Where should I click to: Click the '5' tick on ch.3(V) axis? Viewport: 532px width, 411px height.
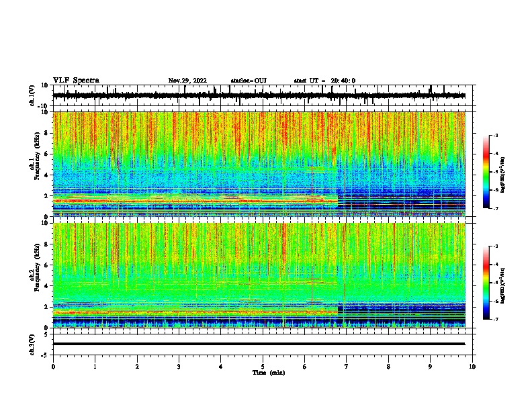point(46,334)
